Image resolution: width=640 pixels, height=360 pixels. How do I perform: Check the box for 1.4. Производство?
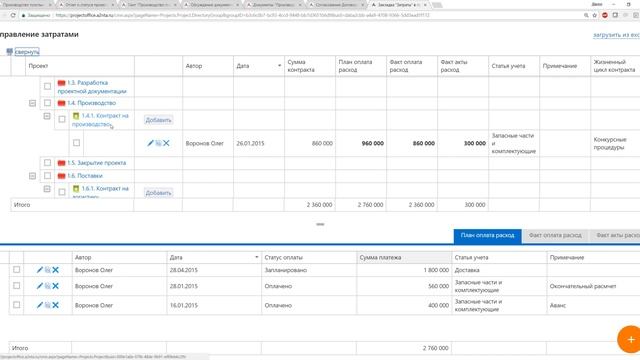click(x=47, y=103)
